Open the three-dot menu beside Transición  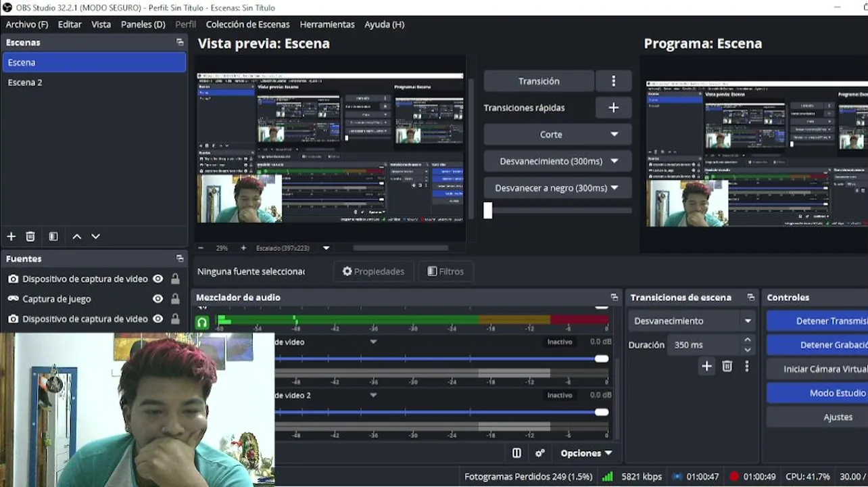click(614, 81)
